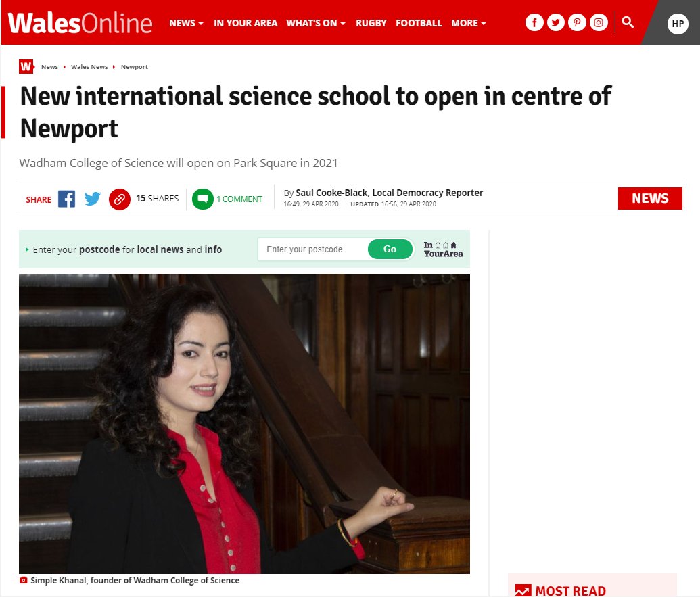Open the RUGBY section
Image resolution: width=700 pixels, height=597 pixels.
(371, 23)
